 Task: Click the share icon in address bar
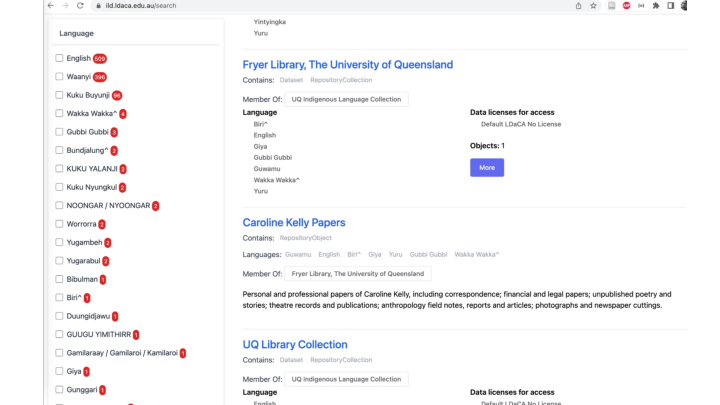[579, 6]
